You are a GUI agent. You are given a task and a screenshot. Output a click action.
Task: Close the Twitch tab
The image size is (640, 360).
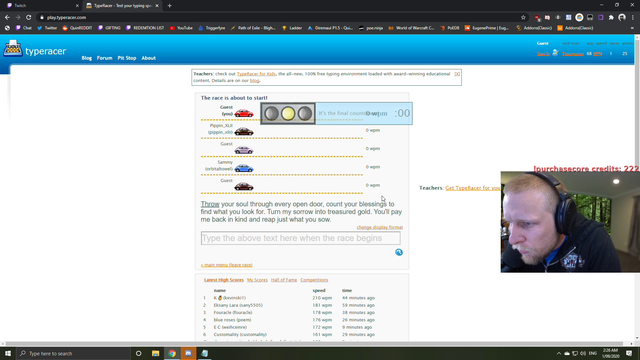coord(77,6)
